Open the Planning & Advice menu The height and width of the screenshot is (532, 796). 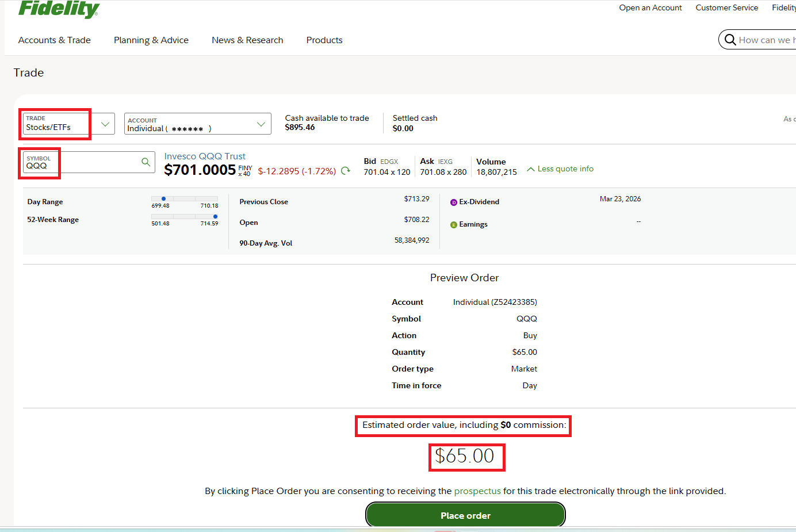click(151, 40)
